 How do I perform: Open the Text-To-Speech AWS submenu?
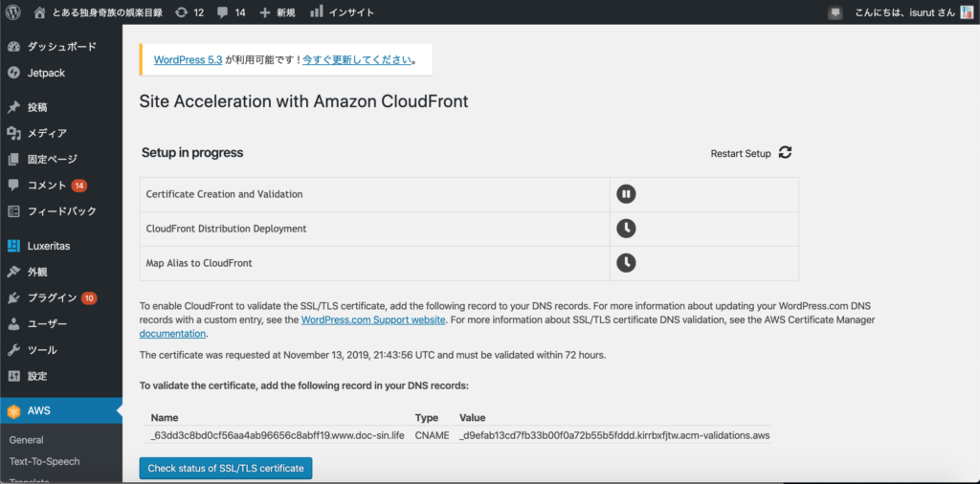(x=44, y=461)
